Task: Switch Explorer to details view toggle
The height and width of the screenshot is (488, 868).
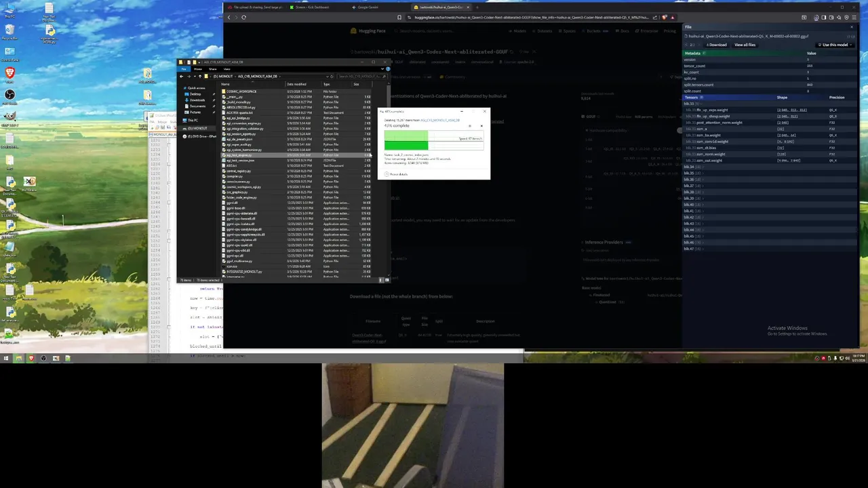Action: pyautogui.click(x=380, y=280)
